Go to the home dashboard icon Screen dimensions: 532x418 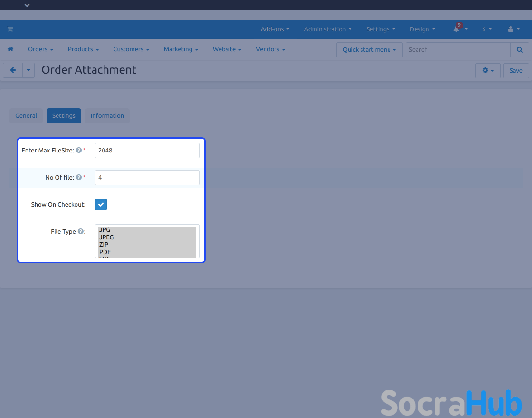tap(10, 49)
